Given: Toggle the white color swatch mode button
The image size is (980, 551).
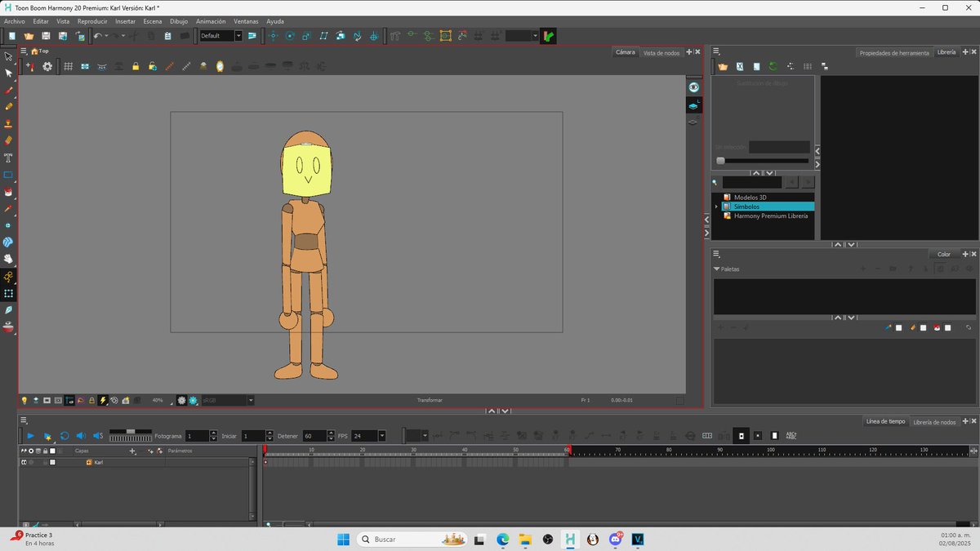Looking at the screenshot, I should (774, 436).
